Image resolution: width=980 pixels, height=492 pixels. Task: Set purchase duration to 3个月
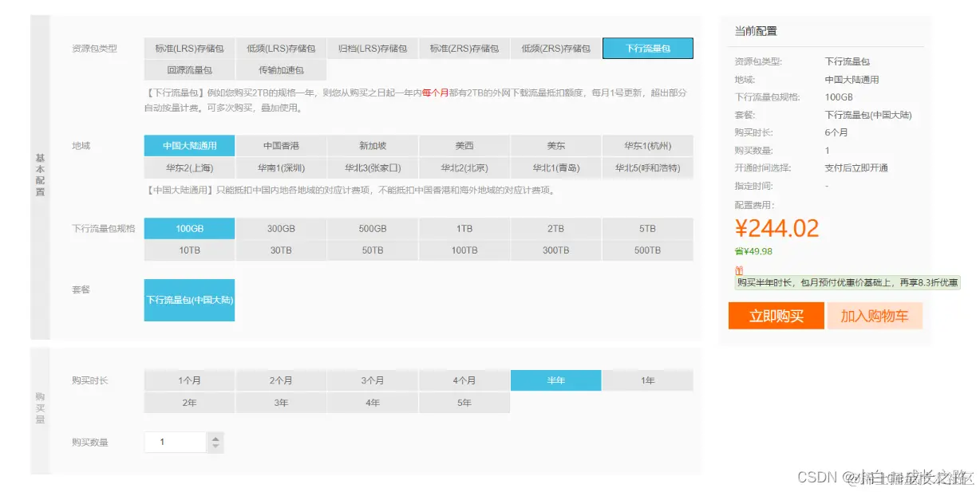373,381
